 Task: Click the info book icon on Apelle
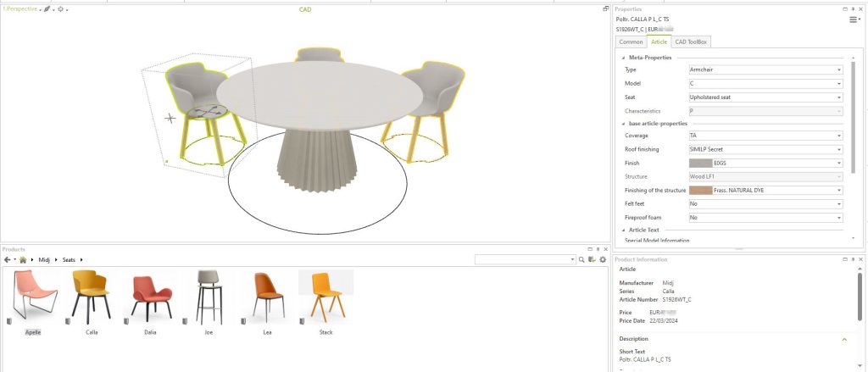9,321
